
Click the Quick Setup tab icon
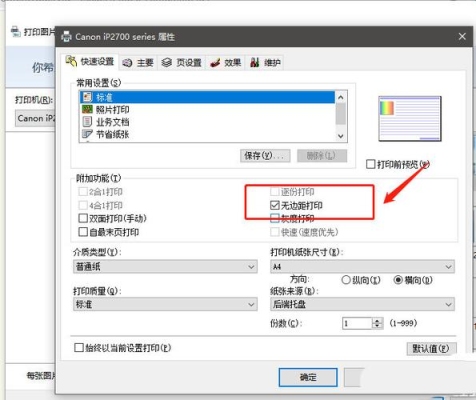(x=71, y=61)
